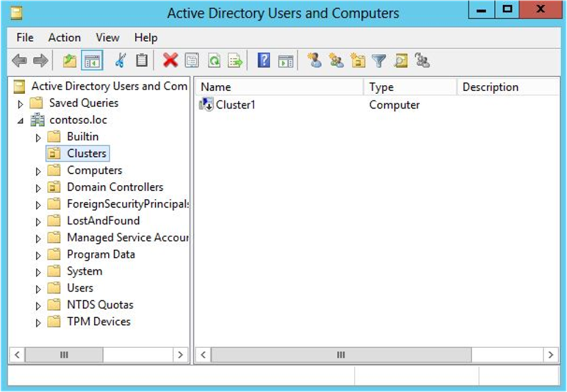Image resolution: width=567 pixels, height=392 pixels.
Task: Find objects in Active Directory
Action: pos(399,60)
